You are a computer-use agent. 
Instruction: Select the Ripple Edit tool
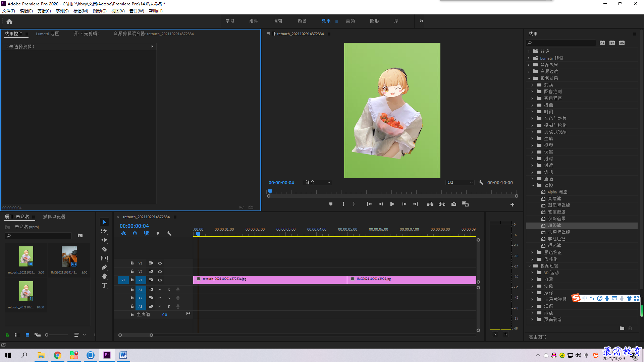tap(104, 240)
